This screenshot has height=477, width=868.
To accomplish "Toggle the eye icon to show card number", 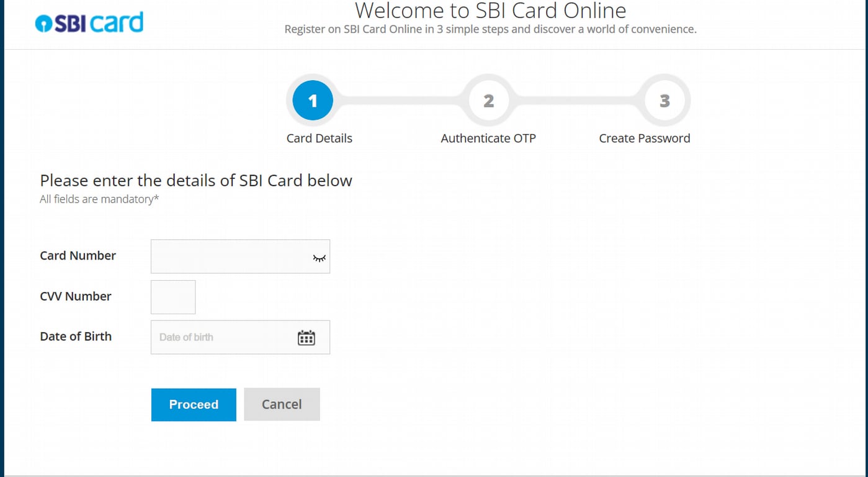I will click(319, 257).
